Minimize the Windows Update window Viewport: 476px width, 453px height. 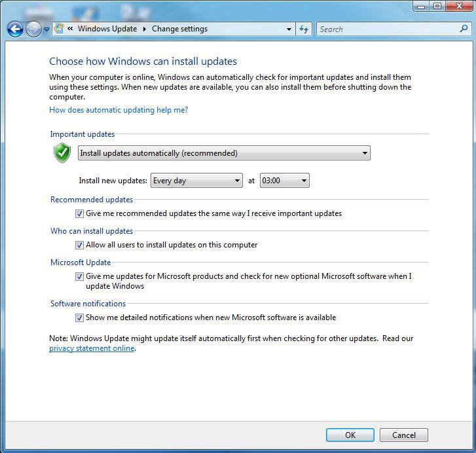click(421, 6)
